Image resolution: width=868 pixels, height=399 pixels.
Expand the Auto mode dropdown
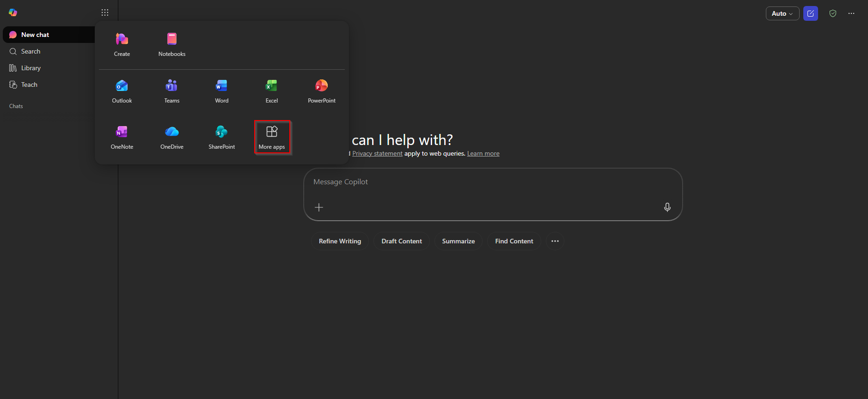pyautogui.click(x=782, y=13)
